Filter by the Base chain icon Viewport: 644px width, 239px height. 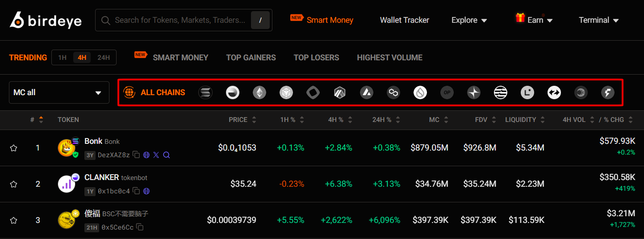(233, 92)
